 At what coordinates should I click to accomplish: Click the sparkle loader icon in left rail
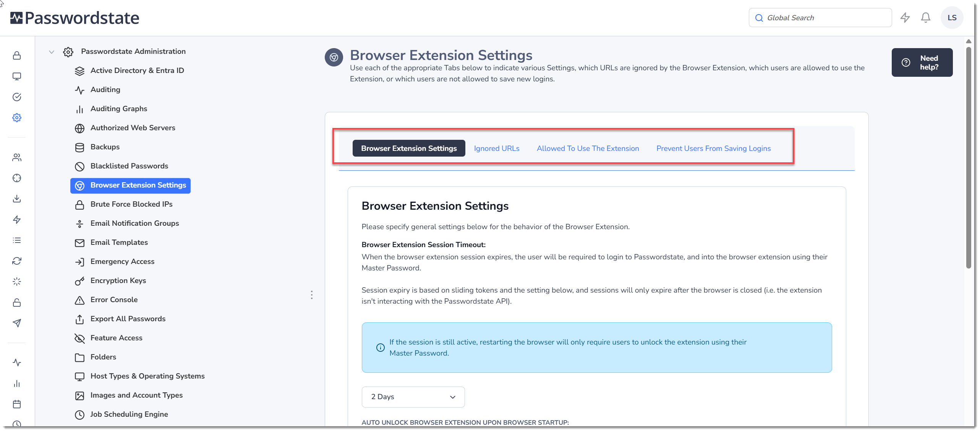[x=17, y=282]
